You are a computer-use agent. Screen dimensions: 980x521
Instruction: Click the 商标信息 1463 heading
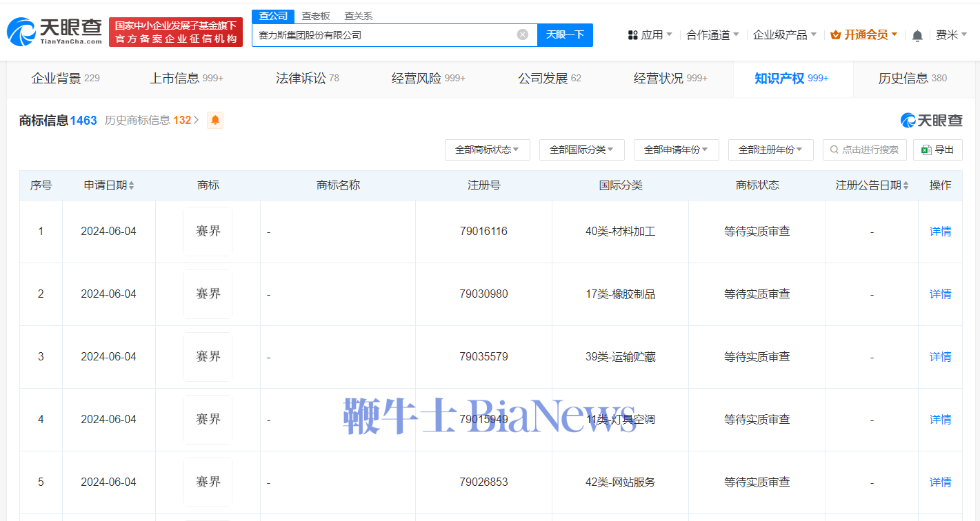pos(58,121)
